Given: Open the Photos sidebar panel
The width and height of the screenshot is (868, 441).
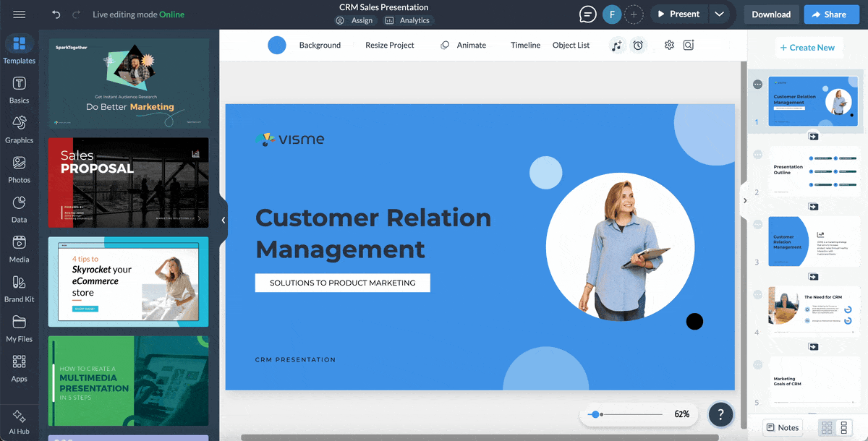Looking at the screenshot, I should point(20,169).
